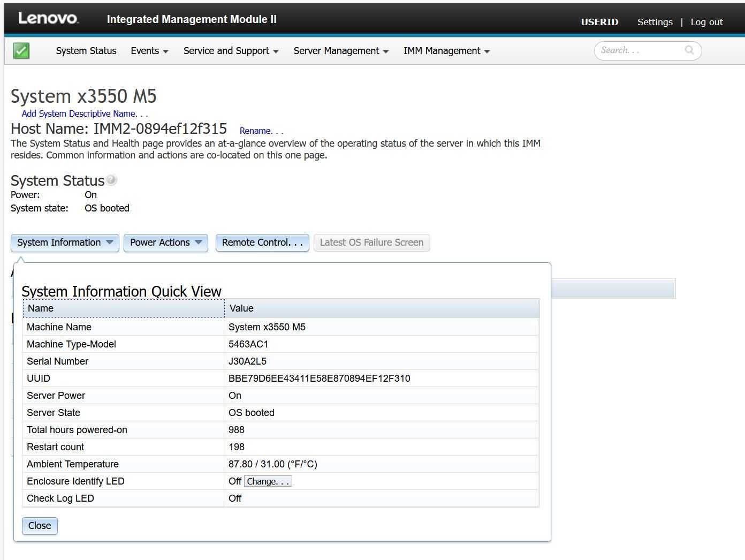Image resolution: width=745 pixels, height=560 pixels.
Task: Click the Total hours powered-on value 988
Action: coord(236,430)
